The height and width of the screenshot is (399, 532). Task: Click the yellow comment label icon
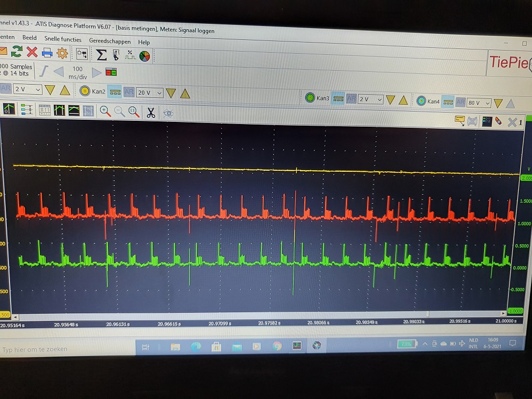click(x=460, y=120)
